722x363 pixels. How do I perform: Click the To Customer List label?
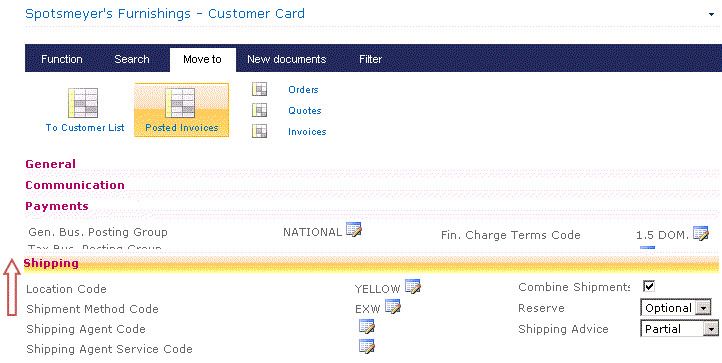85,128
